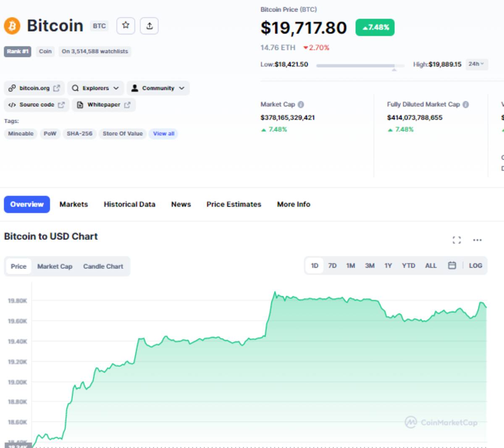Image resolution: width=504 pixels, height=448 pixels.
Task: Click the BTC ticker badge
Action: click(x=99, y=26)
